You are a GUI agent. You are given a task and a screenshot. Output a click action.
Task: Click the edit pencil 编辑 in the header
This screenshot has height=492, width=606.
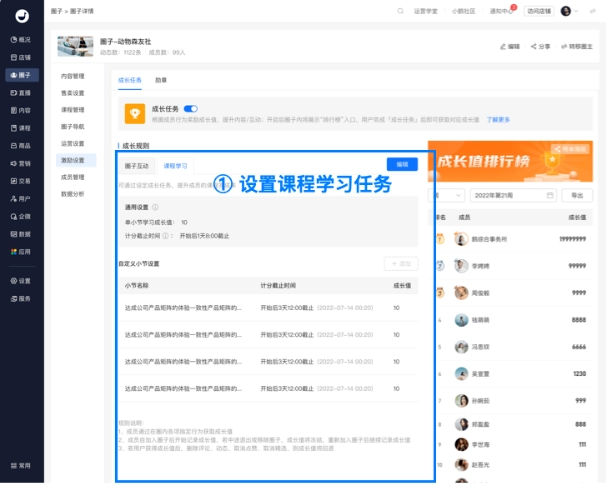click(x=509, y=47)
